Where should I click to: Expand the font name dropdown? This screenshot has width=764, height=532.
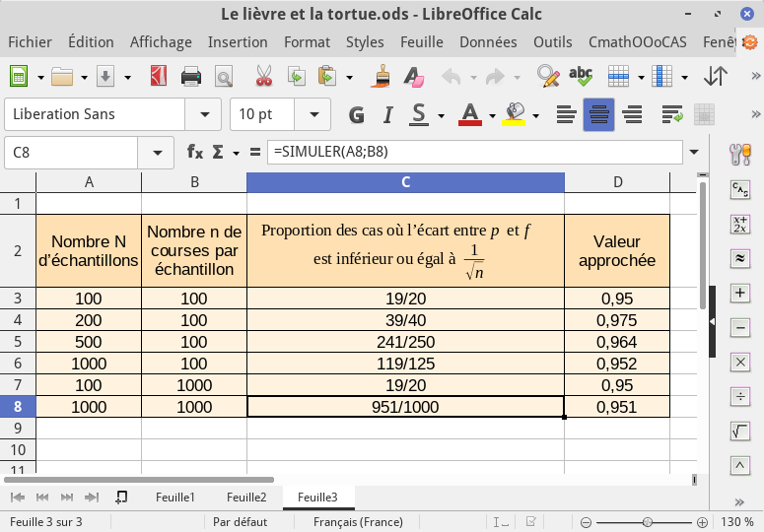coord(204,114)
